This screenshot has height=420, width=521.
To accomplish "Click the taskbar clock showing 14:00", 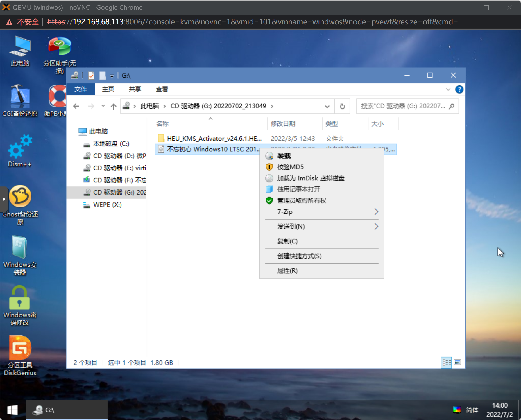I will point(499,410).
